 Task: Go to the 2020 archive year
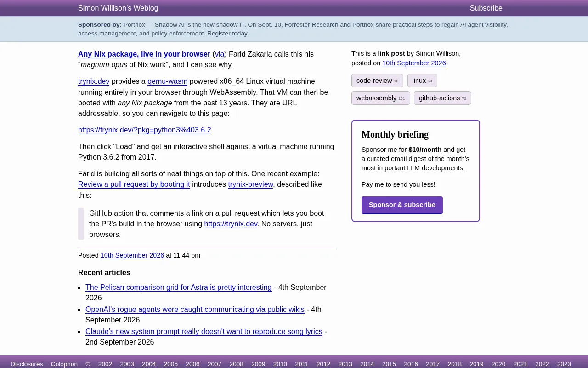498,364
